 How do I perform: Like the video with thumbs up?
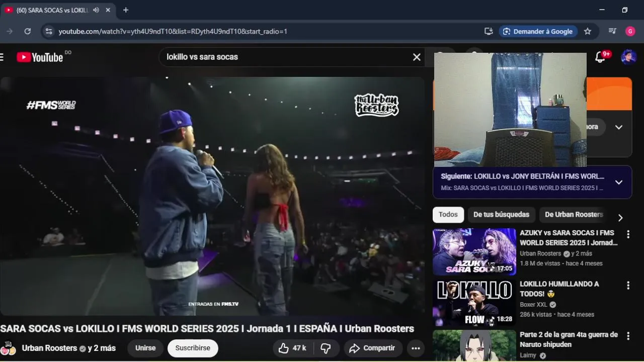[x=293, y=348]
